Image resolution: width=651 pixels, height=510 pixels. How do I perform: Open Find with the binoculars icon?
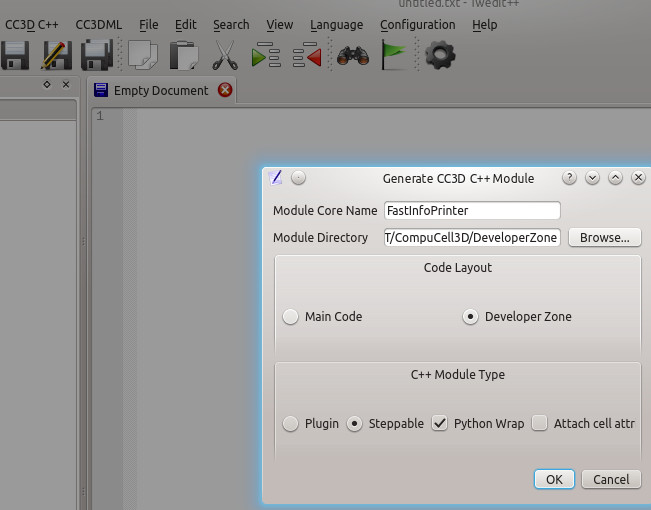(352, 55)
